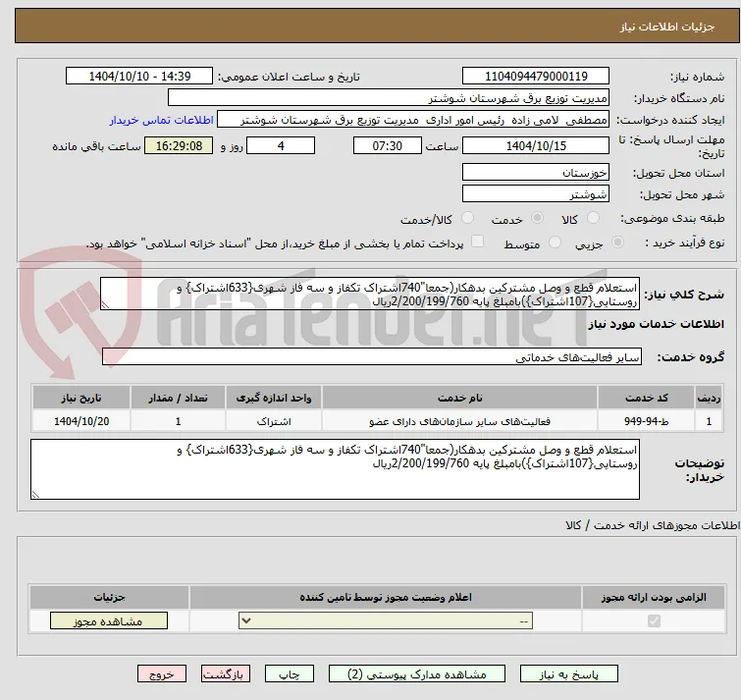741x700 pixels.
Task: Click the شرح کلی نیاز text area
Action: point(370,294)
